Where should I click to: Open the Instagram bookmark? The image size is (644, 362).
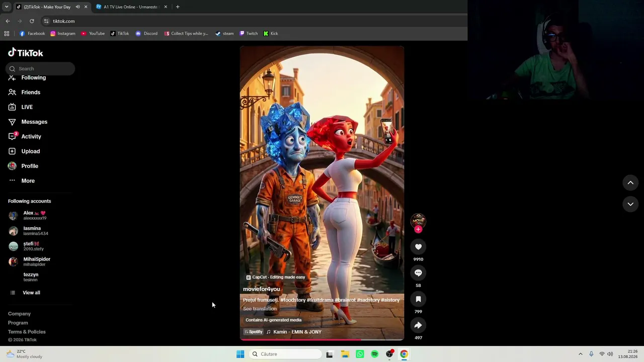pos(63,34)
